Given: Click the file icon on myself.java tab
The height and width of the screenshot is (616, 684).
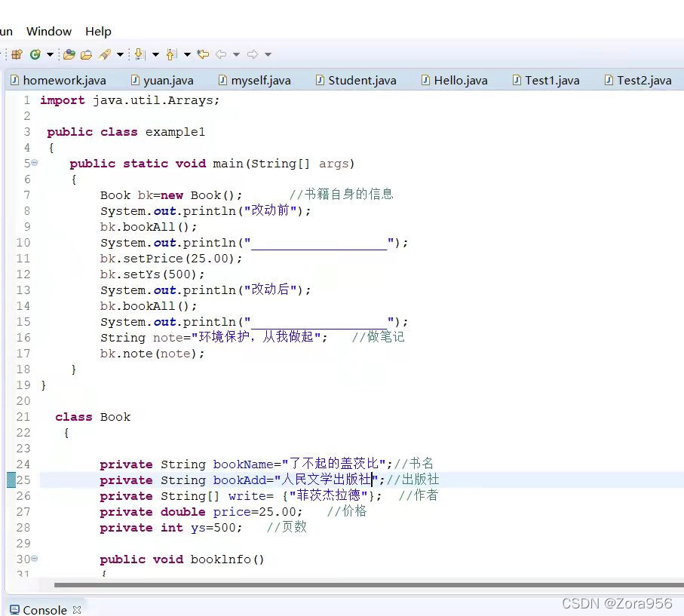Looking at the screenshot, I should click(223, 80).
